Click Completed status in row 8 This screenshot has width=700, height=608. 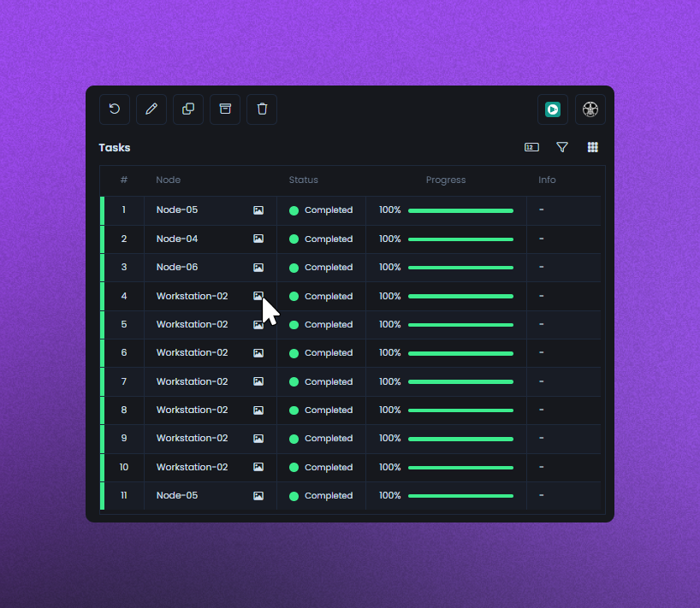[x=329, y=410]
